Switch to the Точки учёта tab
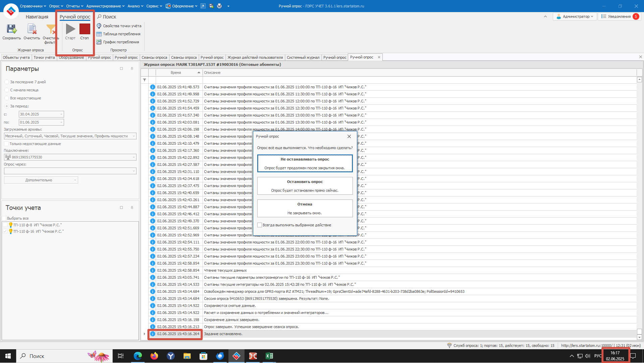 [44, 57]
